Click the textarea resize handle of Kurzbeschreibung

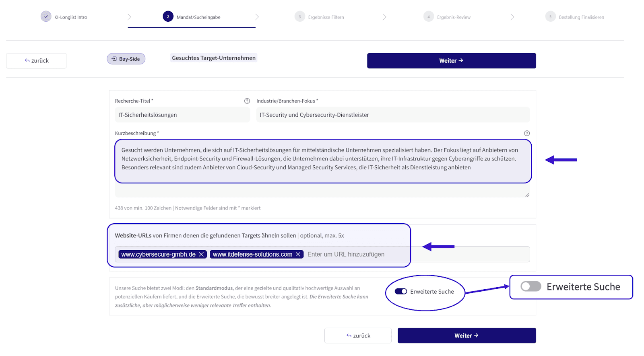[527, 195]
